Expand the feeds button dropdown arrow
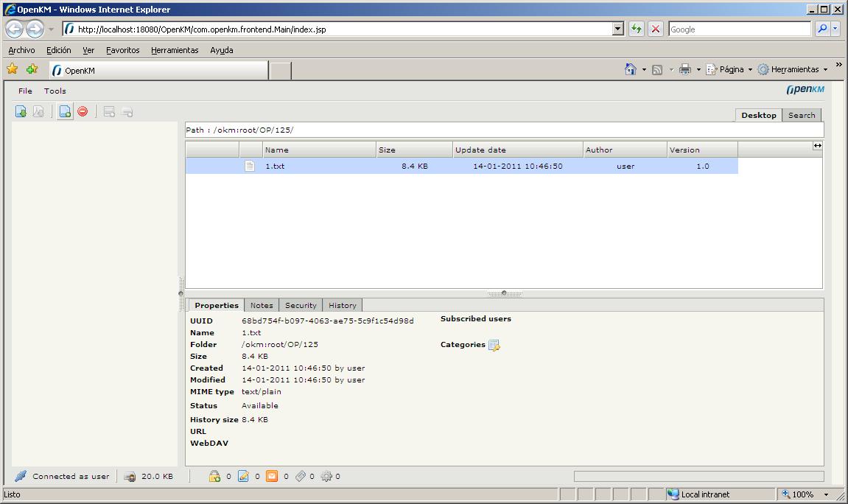Screen dimensions: 848x504 (671, 70)
